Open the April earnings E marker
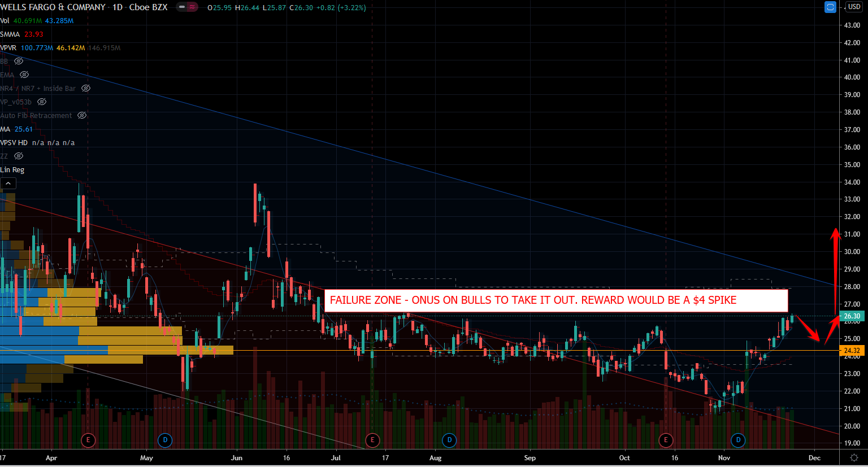 coord(88,440)
